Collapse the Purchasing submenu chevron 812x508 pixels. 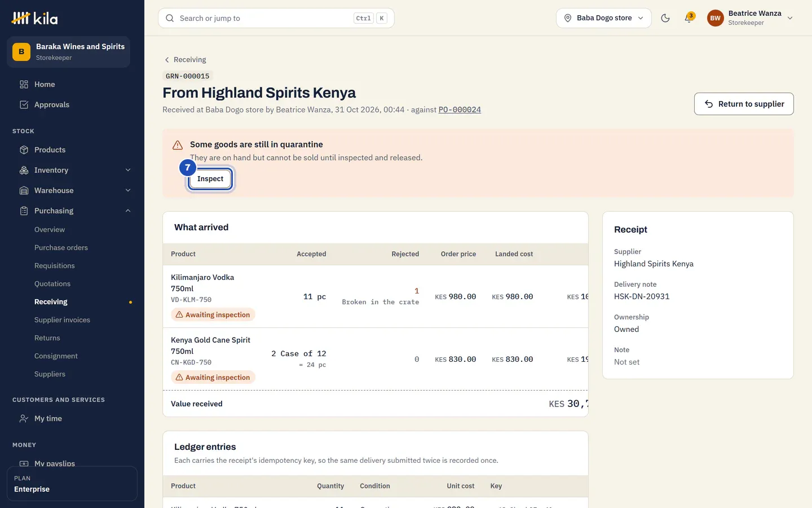click(128, 211)
